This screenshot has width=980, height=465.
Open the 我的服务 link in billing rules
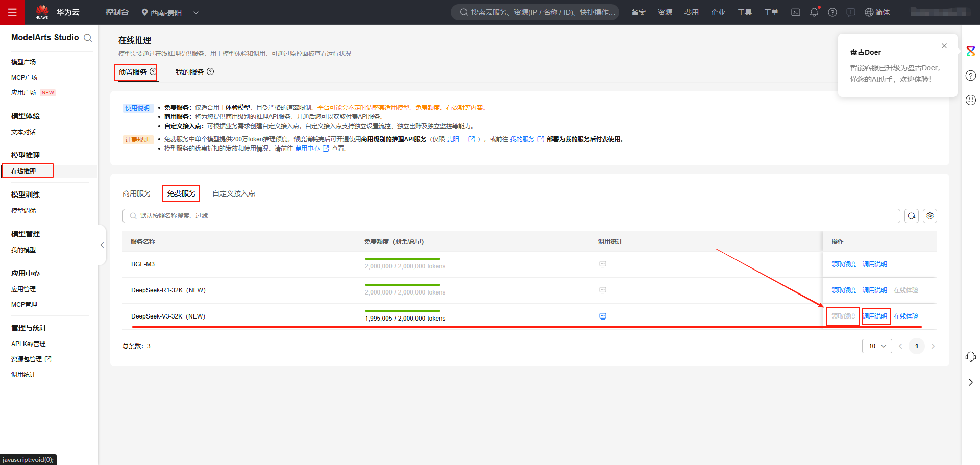(x=527, y=139)
